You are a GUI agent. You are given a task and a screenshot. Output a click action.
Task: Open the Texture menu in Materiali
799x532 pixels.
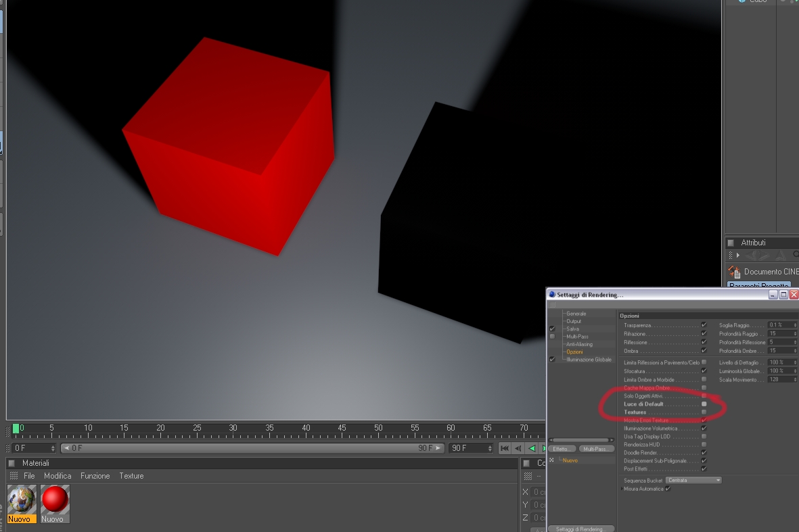click(131, 476)
